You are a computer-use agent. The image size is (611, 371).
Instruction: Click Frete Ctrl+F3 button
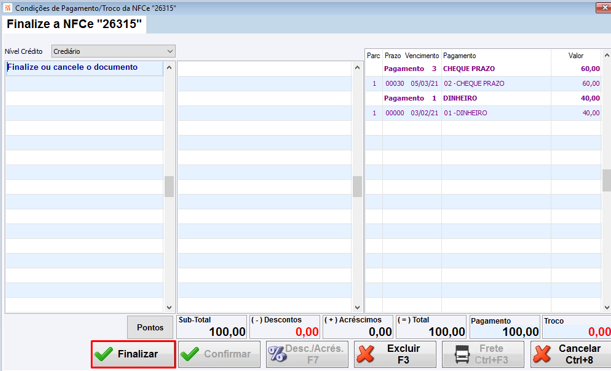tap(483, 354)
